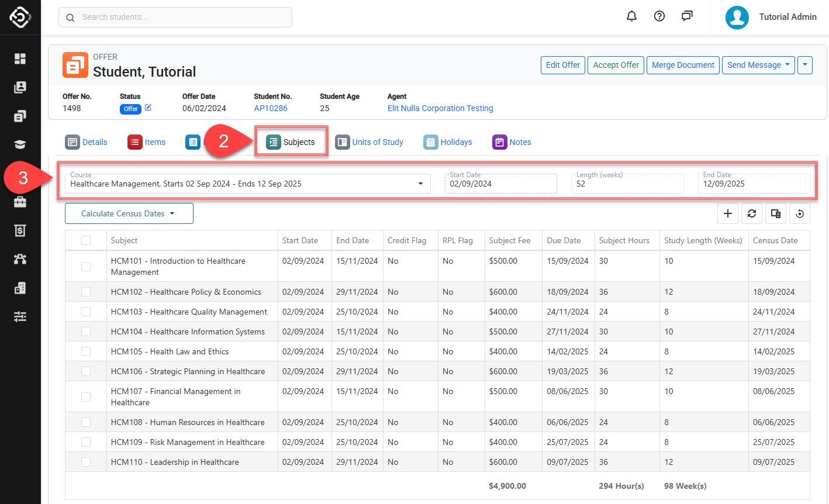Screen dimensions: 829x504
Task: Open the help question mark icon
Action: [x=659, y=16]
